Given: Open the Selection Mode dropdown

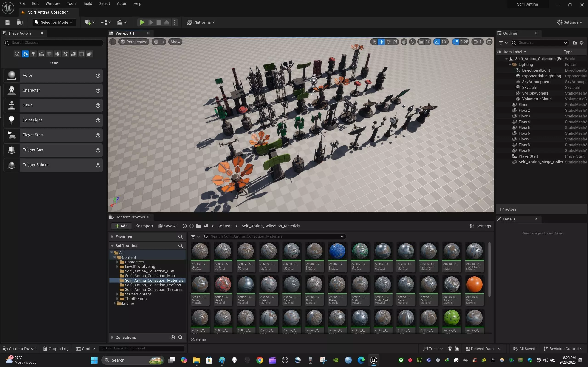Looking at the screenshot, I should click(x=54, y=22).
